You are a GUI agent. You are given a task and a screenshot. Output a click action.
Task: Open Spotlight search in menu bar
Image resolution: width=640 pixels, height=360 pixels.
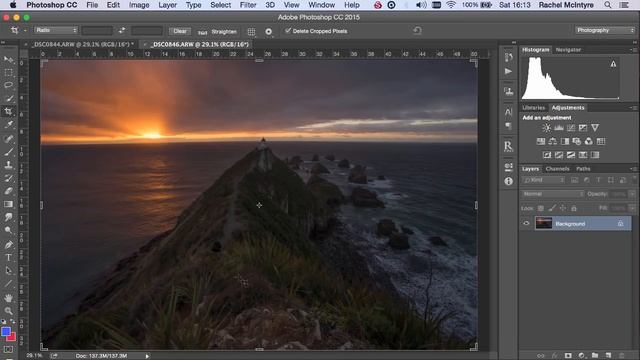pos(608,5)
